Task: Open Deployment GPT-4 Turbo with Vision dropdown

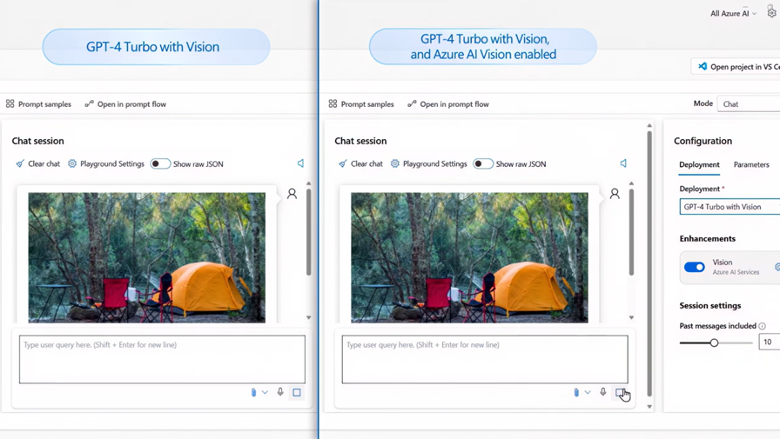Action: (730, 207)
